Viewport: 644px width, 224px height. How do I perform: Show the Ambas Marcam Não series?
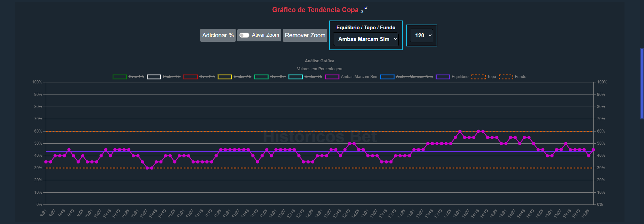(x=406, y=77)
